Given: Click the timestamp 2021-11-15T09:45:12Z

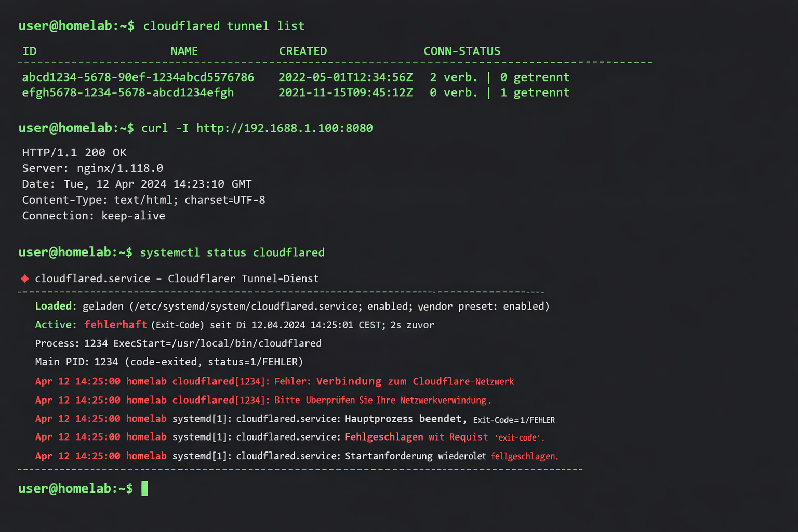Looking at the screenshot, I should [345, 93].
